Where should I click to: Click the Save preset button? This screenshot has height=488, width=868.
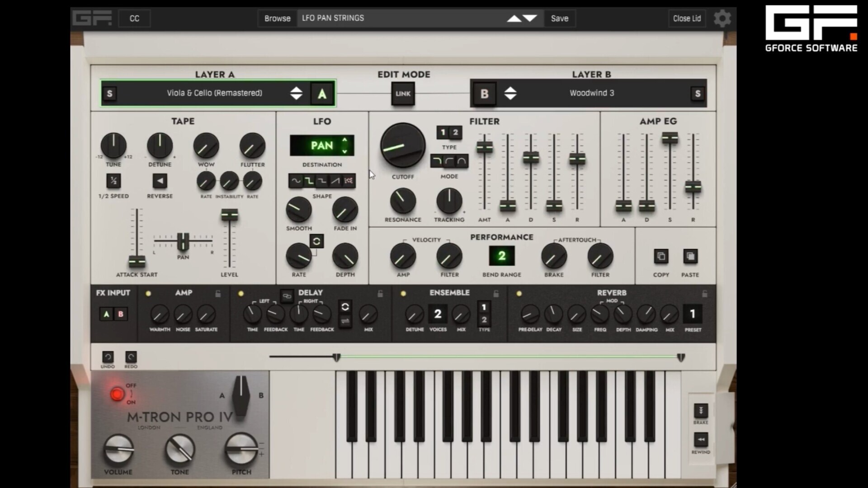pos(559,19)
